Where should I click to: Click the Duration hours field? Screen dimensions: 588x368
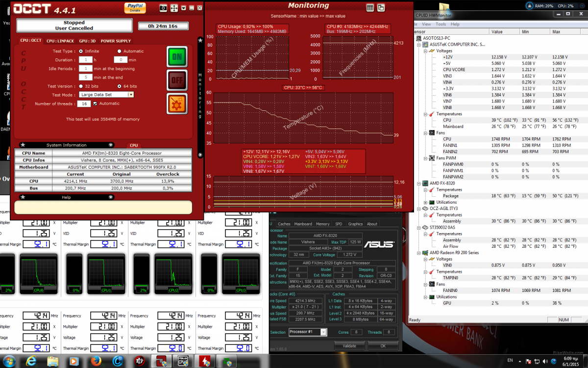[x=86, y=59]
